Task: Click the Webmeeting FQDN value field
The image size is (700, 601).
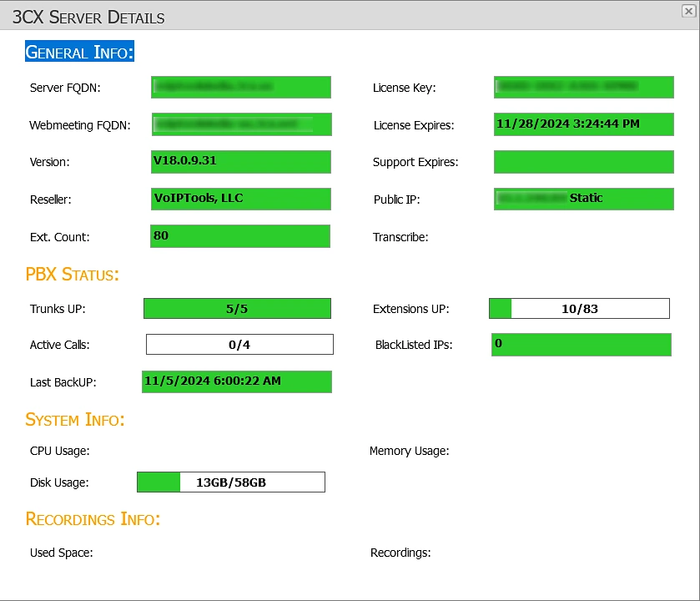Action: (241, 124)
